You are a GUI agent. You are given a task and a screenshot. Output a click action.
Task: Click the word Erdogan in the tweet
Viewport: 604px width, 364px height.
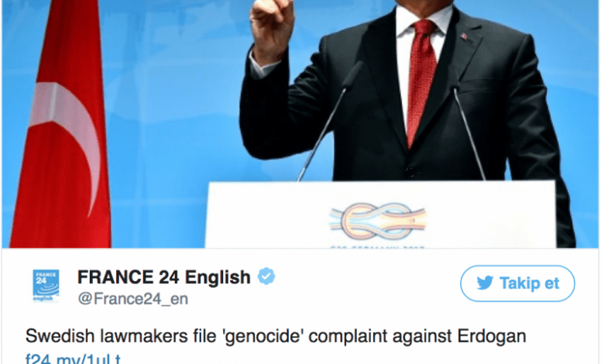[492, 336]
